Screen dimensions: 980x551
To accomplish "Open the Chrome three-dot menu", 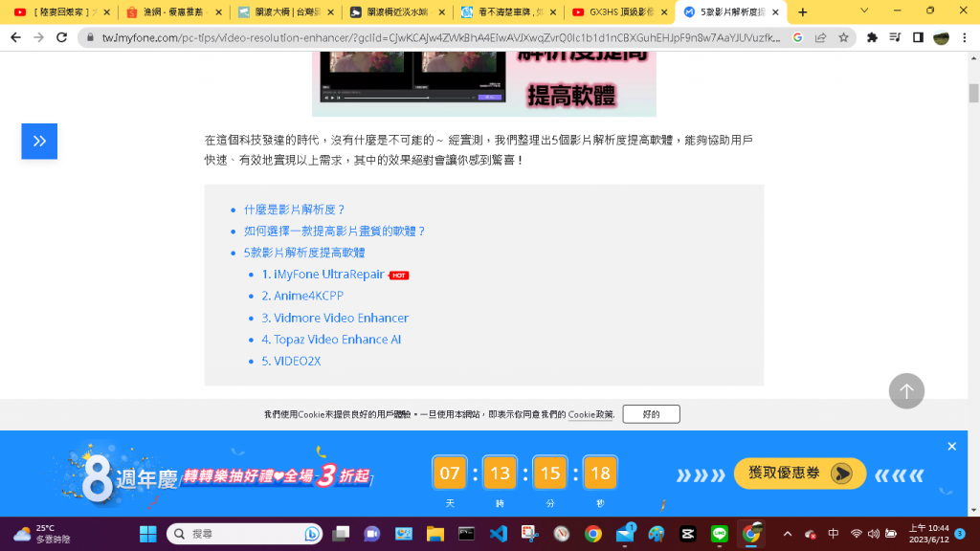I will [x=965, y=37].
